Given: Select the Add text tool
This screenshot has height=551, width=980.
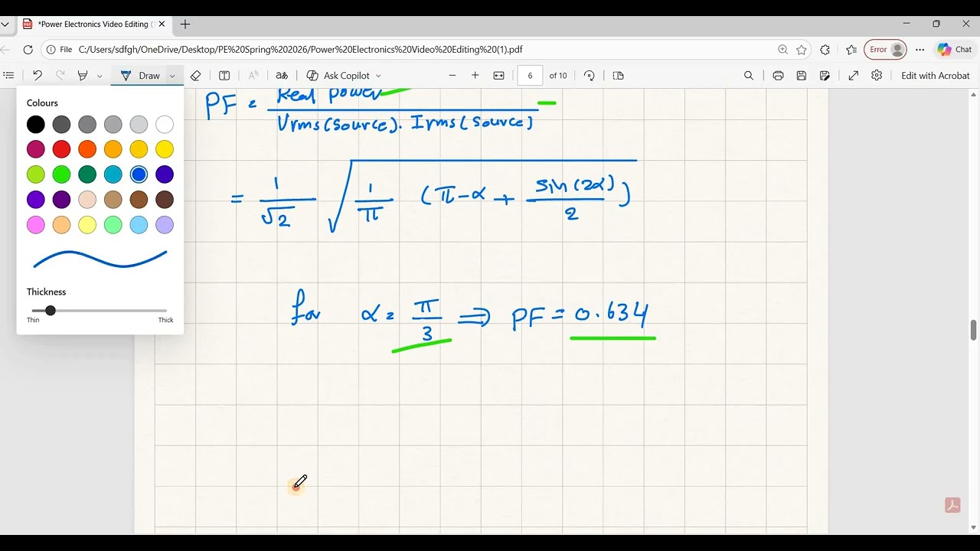Looking at the screenshot, I should [x=224, y=76].
